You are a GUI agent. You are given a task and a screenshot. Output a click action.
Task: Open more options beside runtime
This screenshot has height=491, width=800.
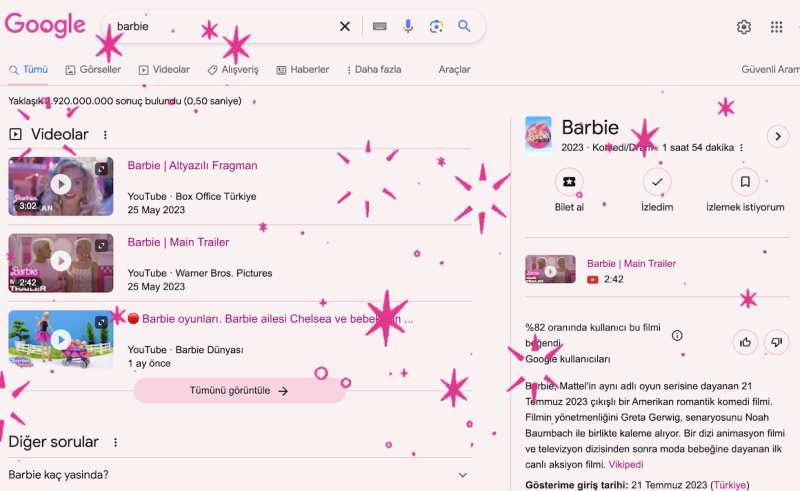741,148
